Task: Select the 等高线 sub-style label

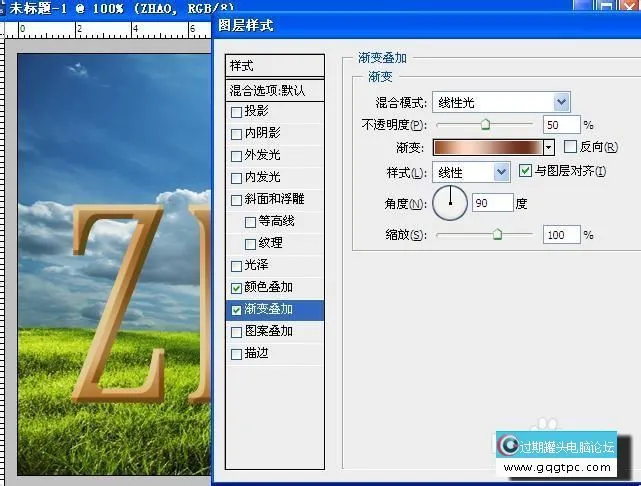Action: (276, 221)
